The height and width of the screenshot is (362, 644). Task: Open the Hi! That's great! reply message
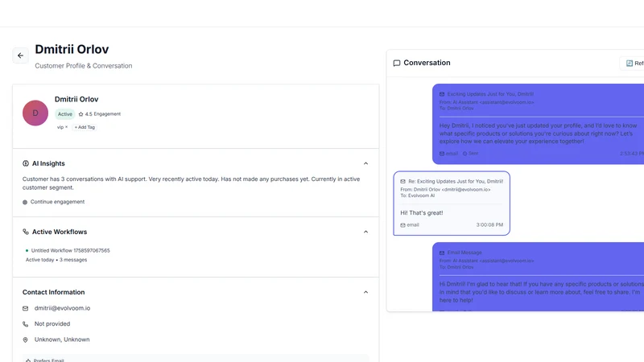click(x=452, y=204)
